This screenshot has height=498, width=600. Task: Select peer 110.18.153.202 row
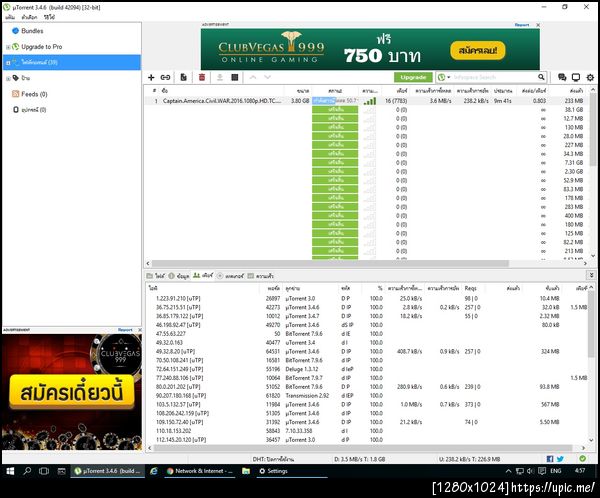click(x=367, y=431)
